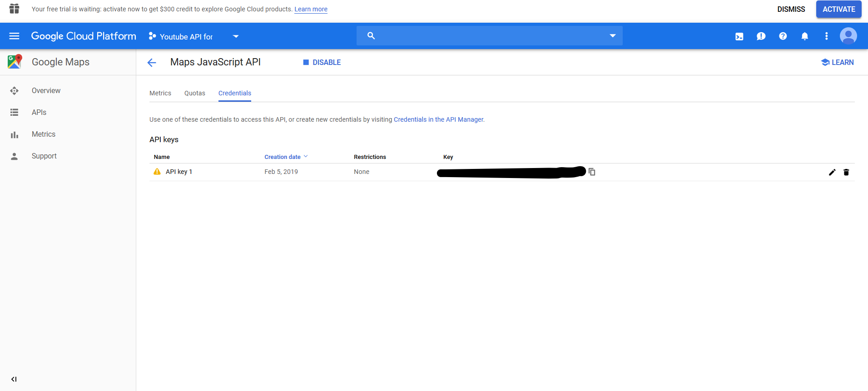Viewport: 868px width, 391px height.
Task: Open the hamburger navigation menu
Action: (14, 36)
